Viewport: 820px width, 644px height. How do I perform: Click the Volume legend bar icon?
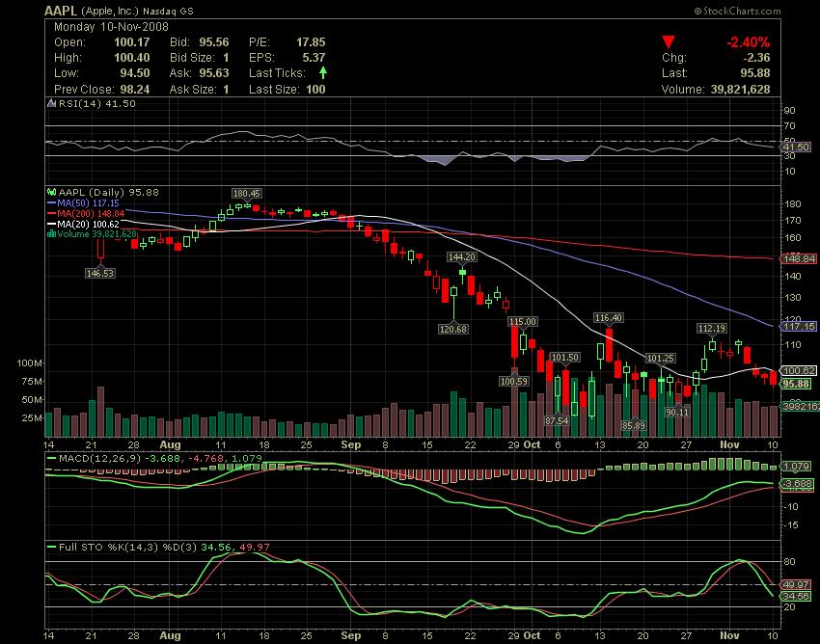(51, 234)
